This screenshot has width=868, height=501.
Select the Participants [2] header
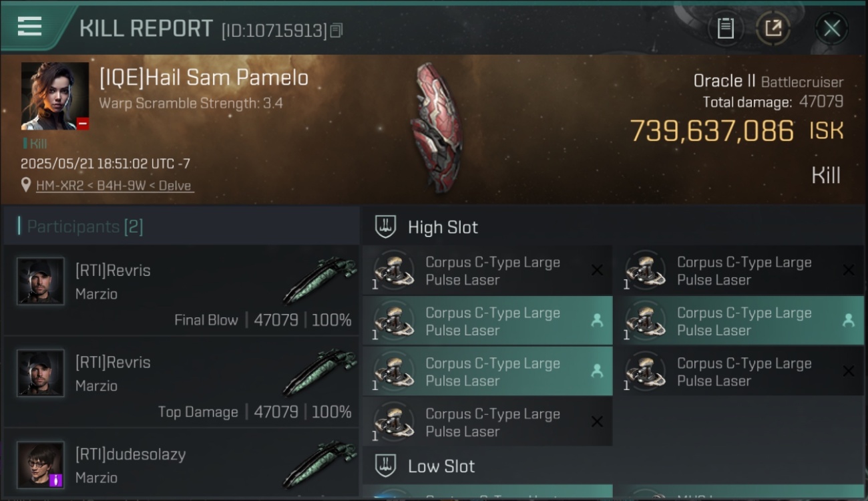click(x=85, y=226)
